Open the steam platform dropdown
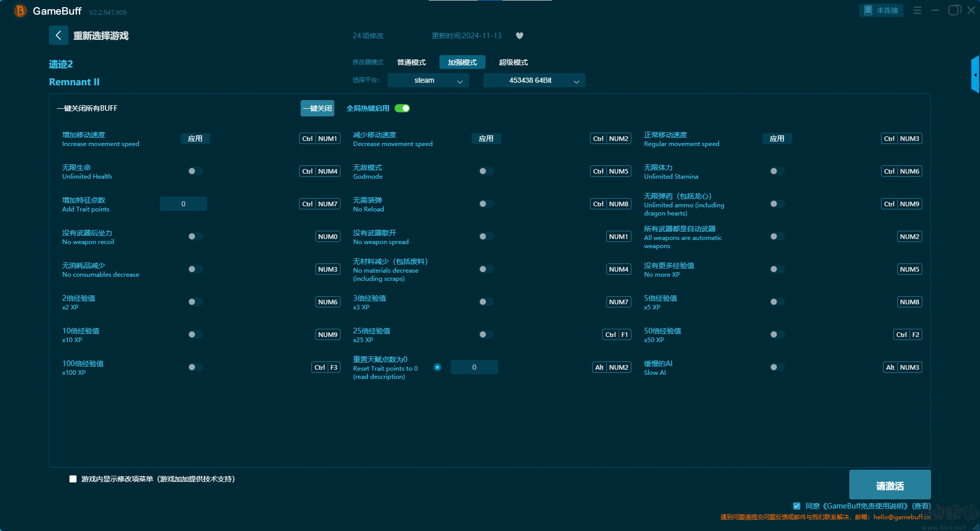 pyautogui.click(x=428, y=80)
